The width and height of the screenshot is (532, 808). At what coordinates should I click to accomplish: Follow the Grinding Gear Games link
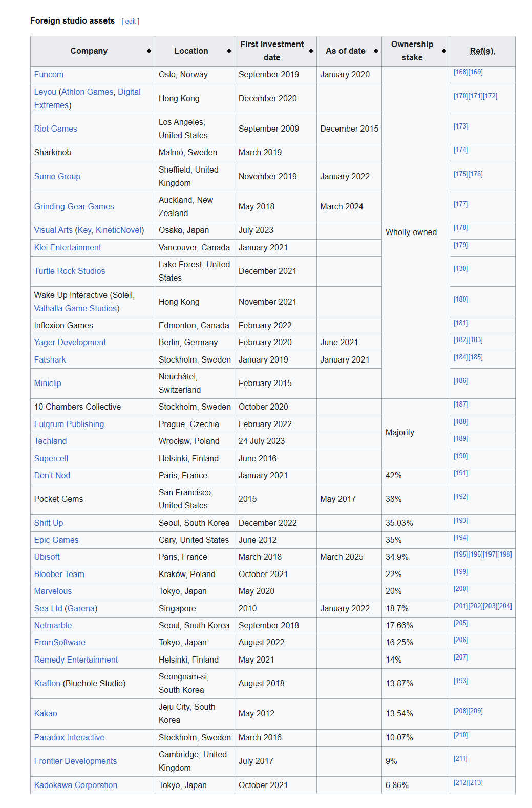point(74,207)
